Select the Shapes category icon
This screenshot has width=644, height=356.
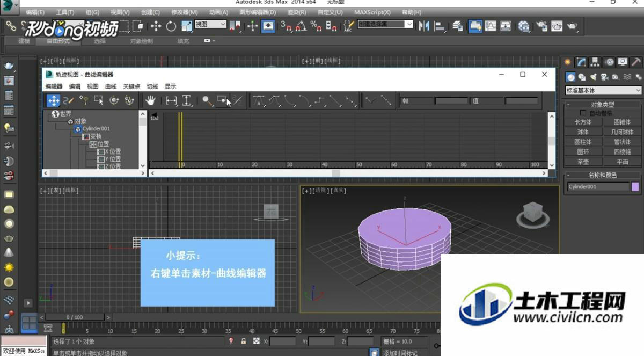click(582, 77)
